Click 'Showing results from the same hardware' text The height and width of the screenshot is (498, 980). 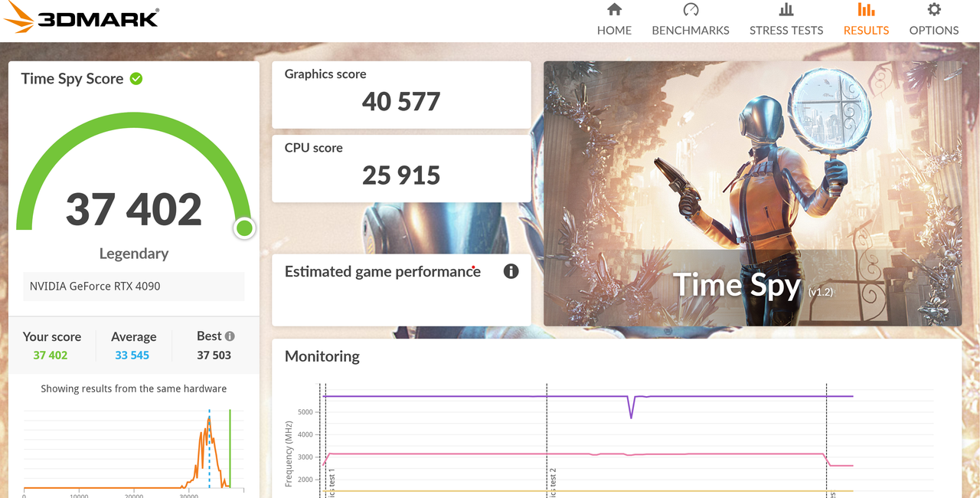coord(134,388)
